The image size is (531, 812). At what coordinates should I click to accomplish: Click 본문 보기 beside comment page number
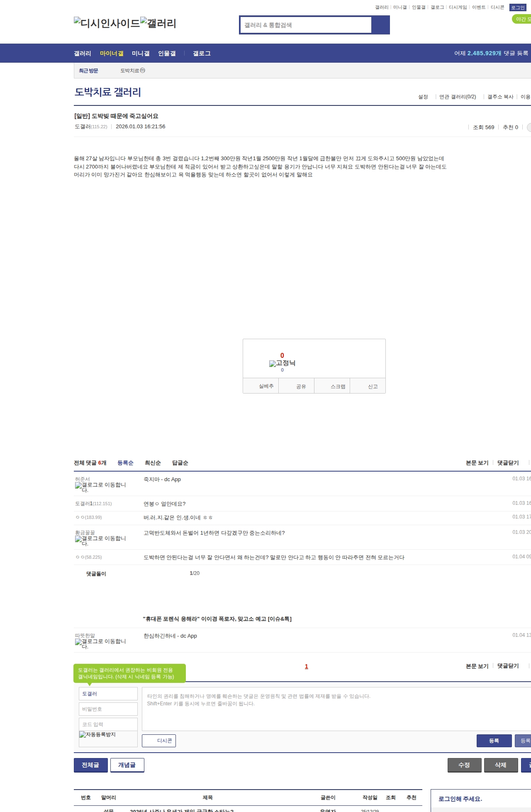pos(477,666)
